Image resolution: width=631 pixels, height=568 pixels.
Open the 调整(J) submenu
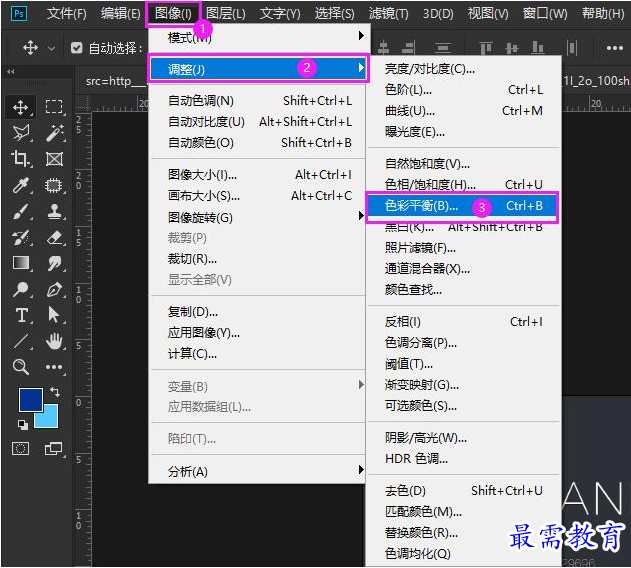pyautogui.click(x=258, y=69)
